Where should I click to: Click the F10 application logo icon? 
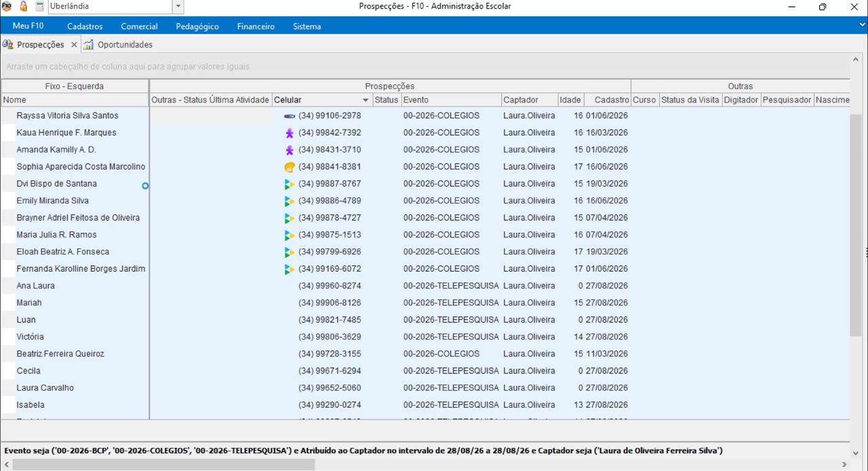[x=7, y=7]
